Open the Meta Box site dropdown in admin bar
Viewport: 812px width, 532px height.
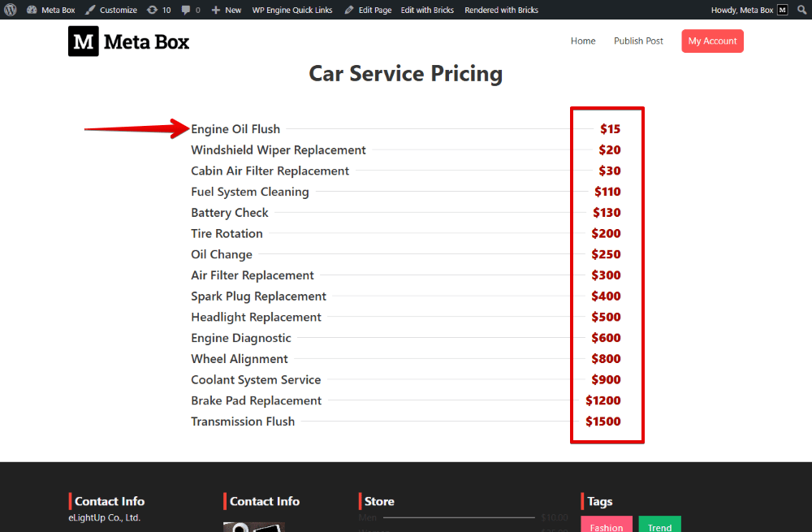pyautogui.click(x=50, y=9)
